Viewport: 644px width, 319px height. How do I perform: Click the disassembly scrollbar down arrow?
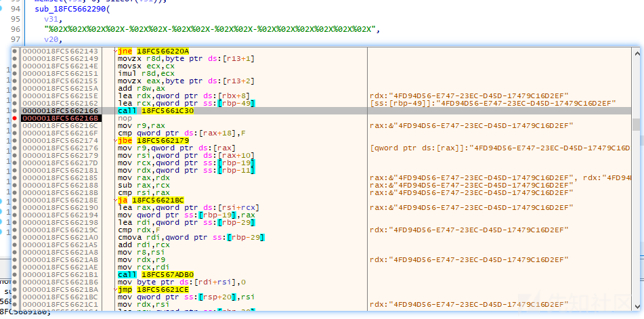coord(636,306)
